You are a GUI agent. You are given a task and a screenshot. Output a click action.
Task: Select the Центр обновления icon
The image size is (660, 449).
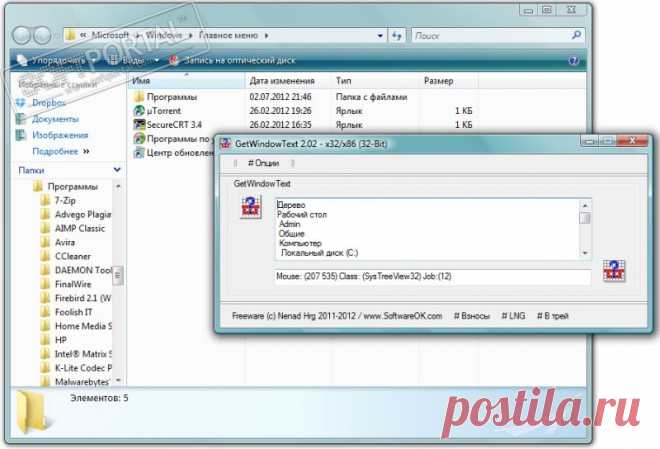(139, 153)
